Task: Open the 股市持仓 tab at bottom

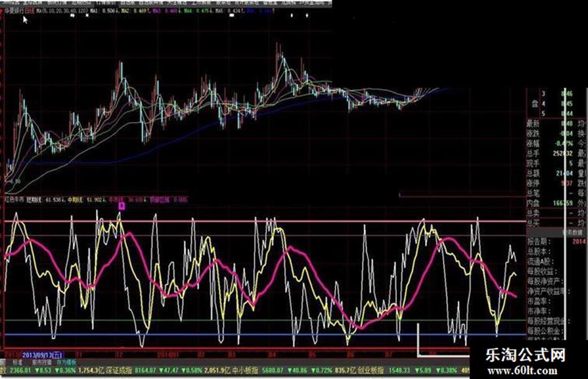Action: click(x=42, y=363)
